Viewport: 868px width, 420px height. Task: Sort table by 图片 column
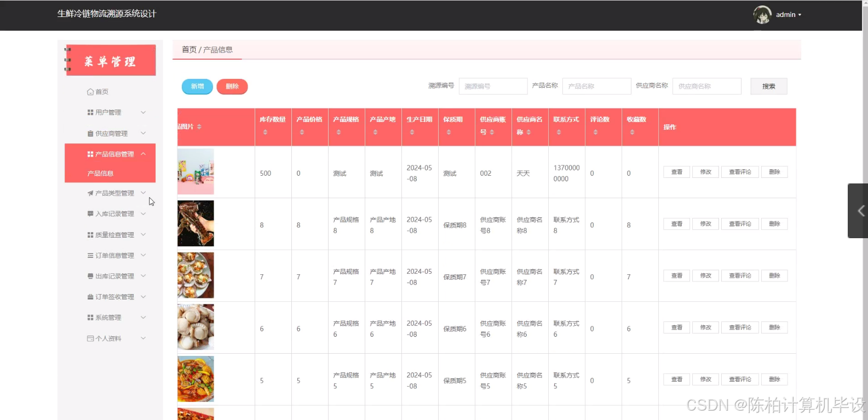tap(199, 127)
